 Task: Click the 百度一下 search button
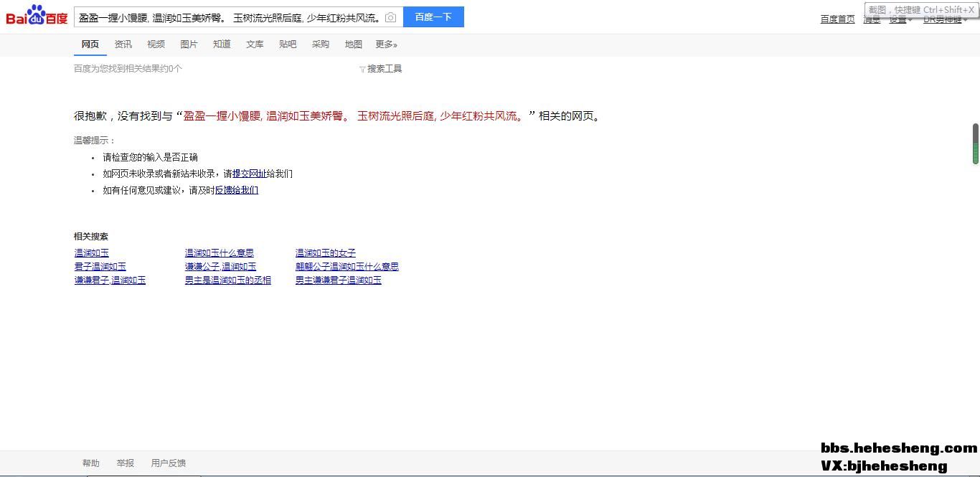coord(433,17)
